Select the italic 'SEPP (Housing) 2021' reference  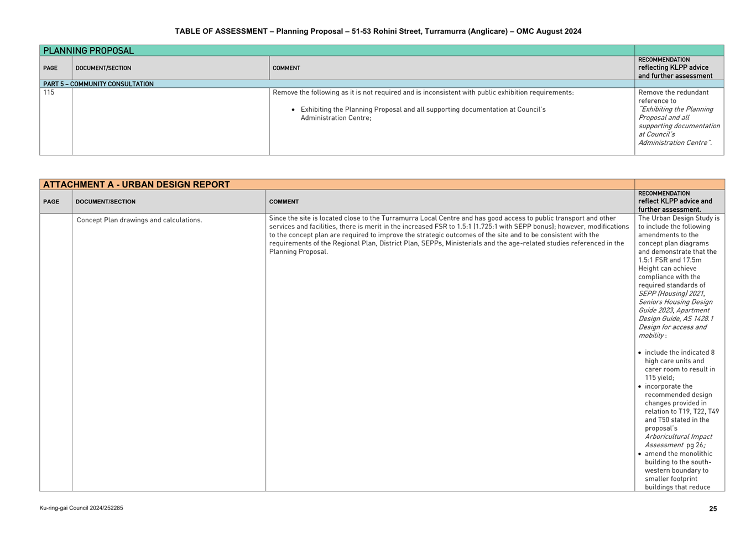pyautogui.click(x=671, y=294)
